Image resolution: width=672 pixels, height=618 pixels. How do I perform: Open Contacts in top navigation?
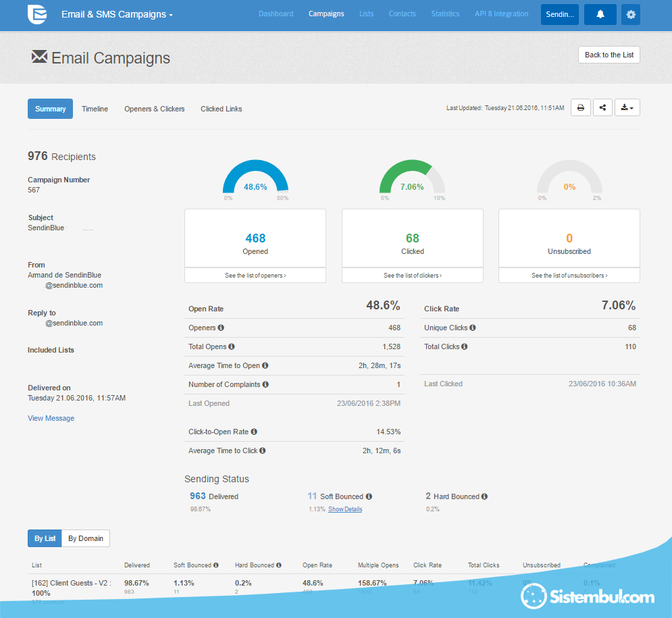402,14
